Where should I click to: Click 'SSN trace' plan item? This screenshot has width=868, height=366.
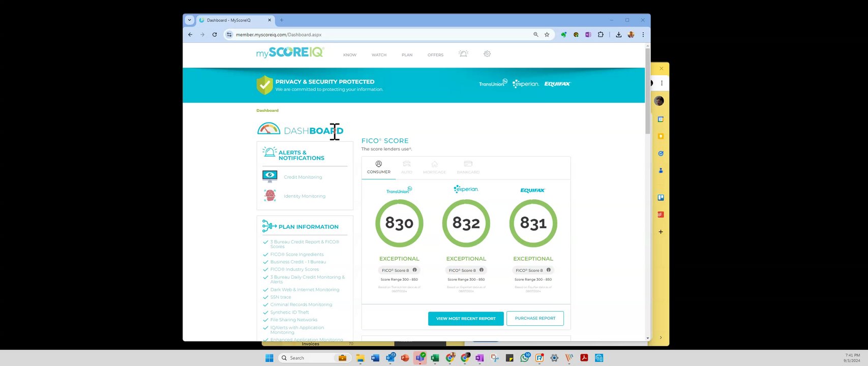[281, 297]
